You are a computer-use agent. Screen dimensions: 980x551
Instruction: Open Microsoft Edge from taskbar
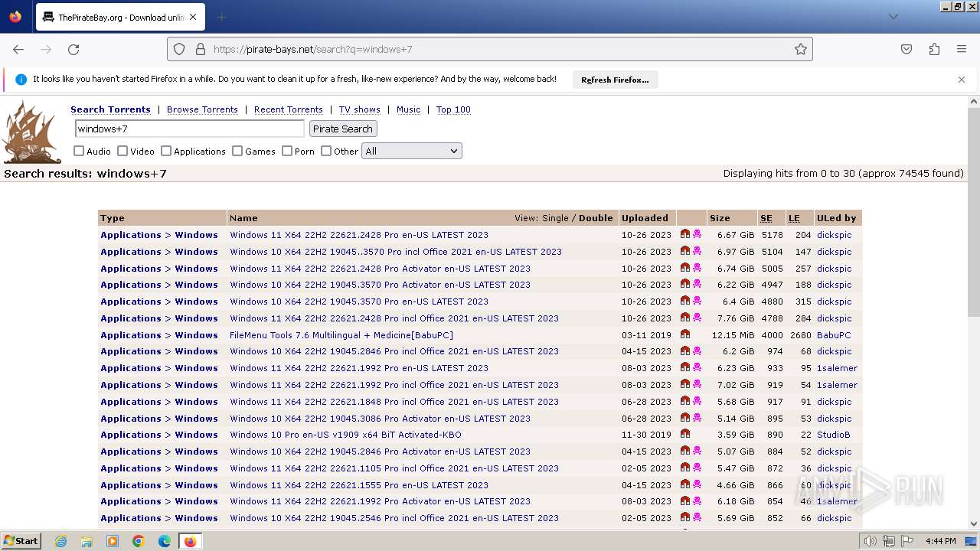click(x=165, y=541)
